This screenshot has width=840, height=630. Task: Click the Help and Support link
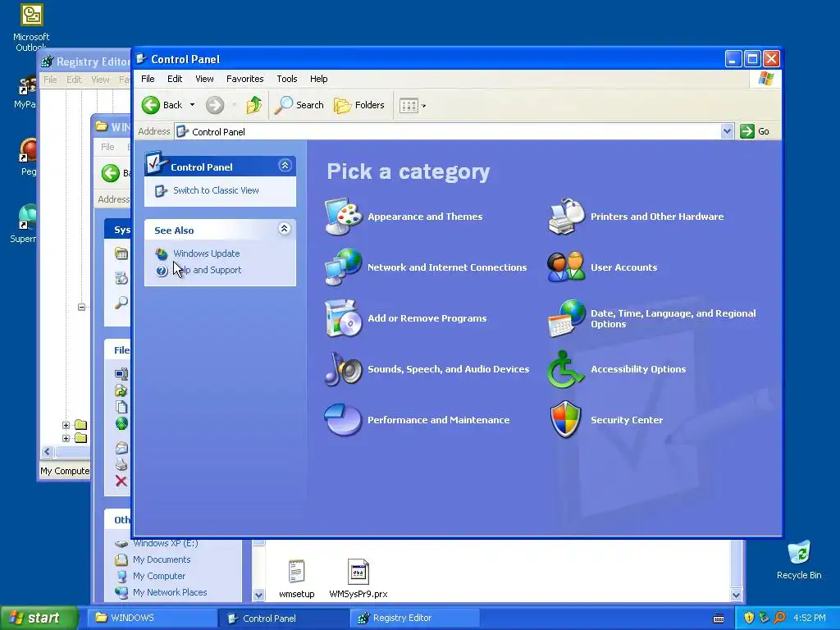tap(209, 270)
